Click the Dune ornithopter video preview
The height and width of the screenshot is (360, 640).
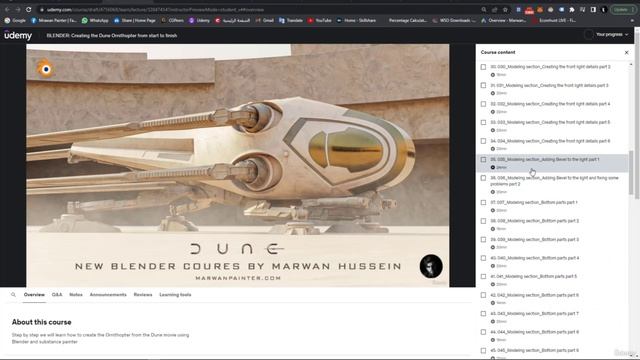click(x=238, y=165)
